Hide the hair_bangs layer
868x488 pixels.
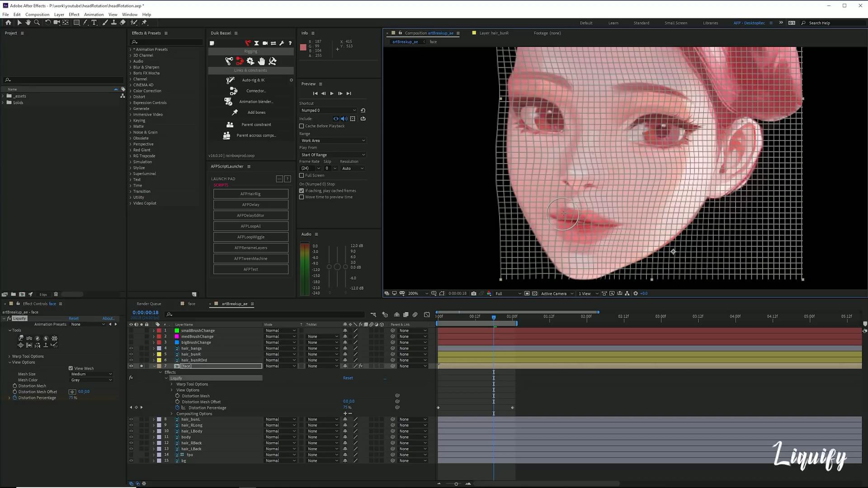[131, 348]
